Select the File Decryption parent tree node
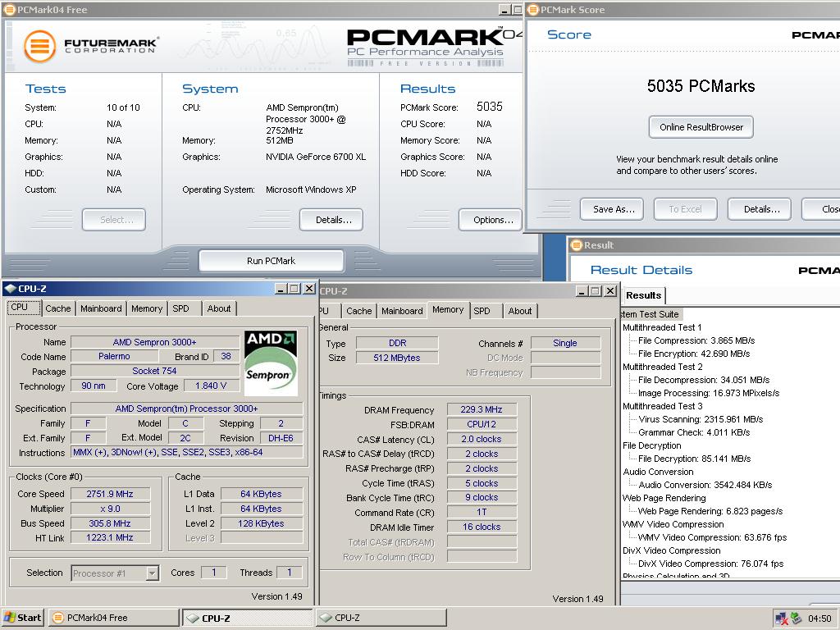Image resolution: width=840 pixels, height=630 pixels. coord(652,445)
